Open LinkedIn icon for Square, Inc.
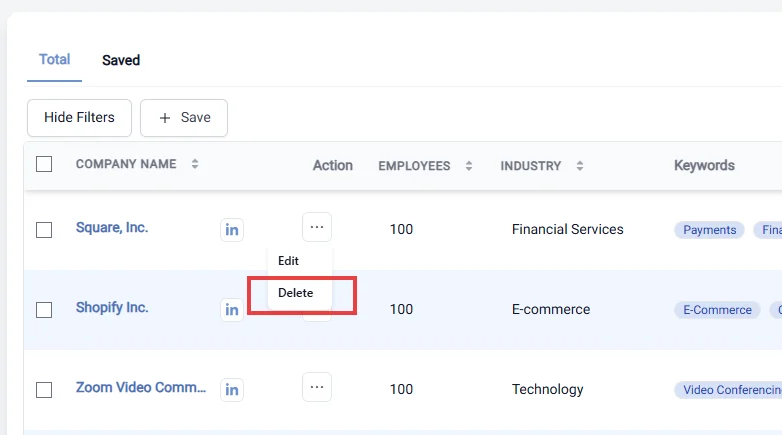The height and width of the screenshot is (435, 782). click(232, 230)
